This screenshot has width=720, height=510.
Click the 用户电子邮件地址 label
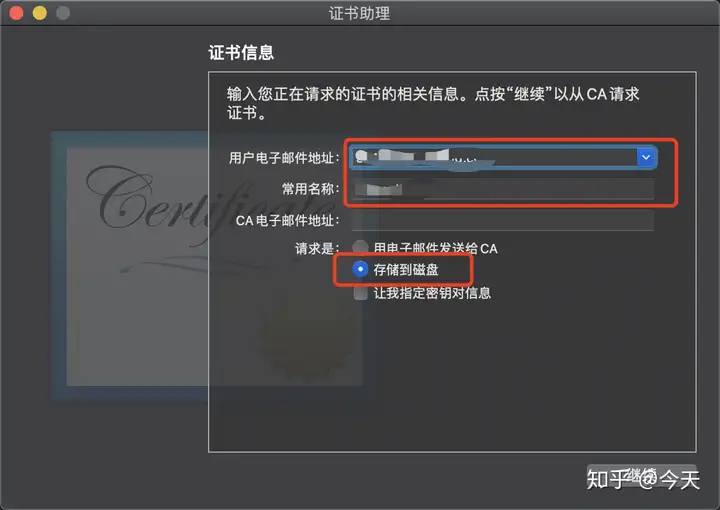(x=284, y=158)
